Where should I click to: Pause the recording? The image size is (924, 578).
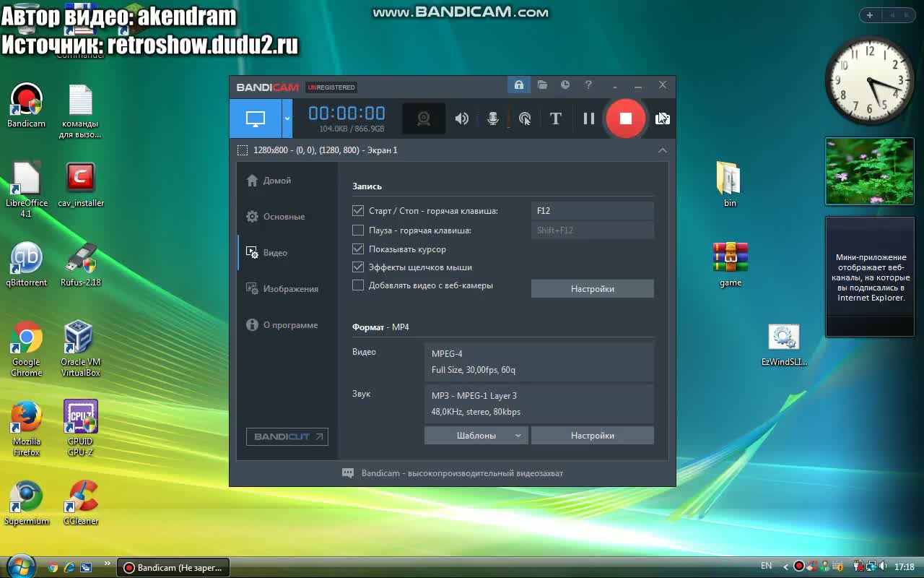(589, 118)
